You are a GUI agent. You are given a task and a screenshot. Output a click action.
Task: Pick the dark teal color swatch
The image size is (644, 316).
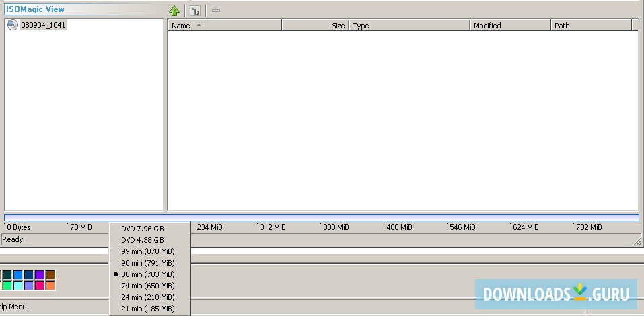click(x=7, y=274)
